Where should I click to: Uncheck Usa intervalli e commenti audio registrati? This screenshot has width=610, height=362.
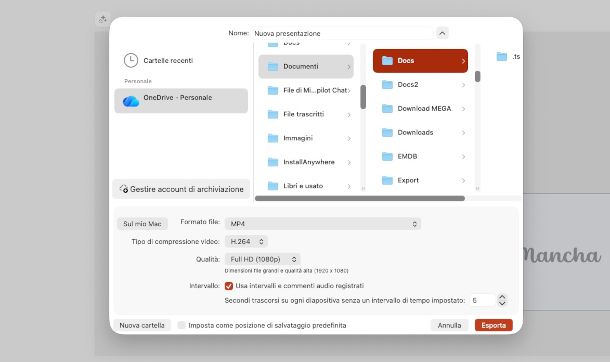coord(229,286)
